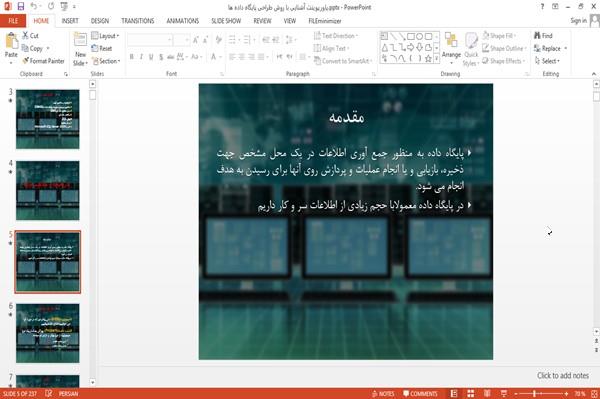Click the Replace button

point(550,49)
